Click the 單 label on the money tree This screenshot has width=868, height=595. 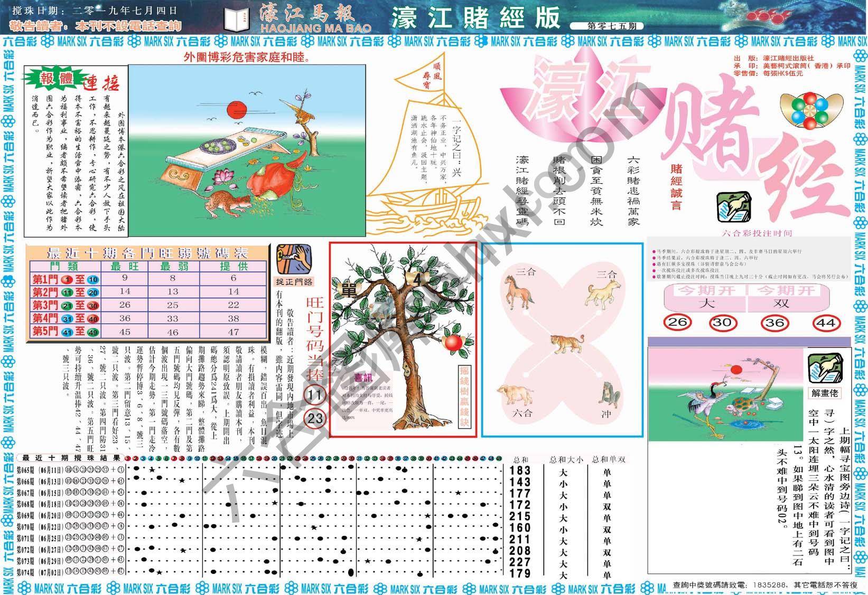[x=349, y=290]
